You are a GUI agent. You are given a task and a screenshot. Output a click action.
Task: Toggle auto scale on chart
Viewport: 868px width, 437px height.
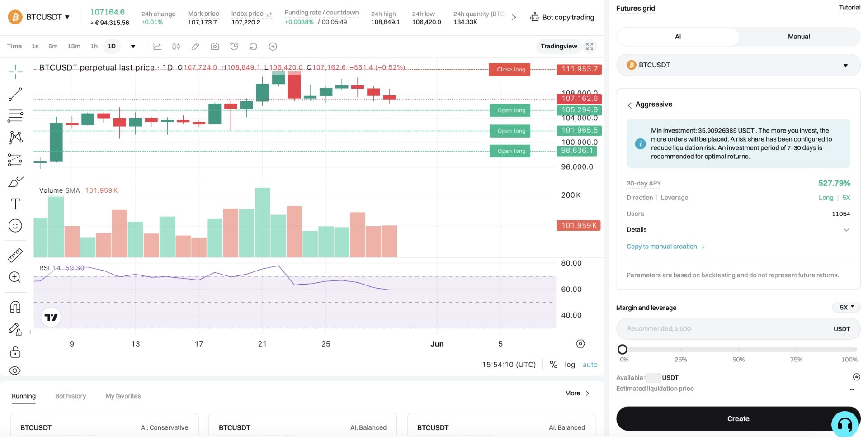[x=590, y=365]
